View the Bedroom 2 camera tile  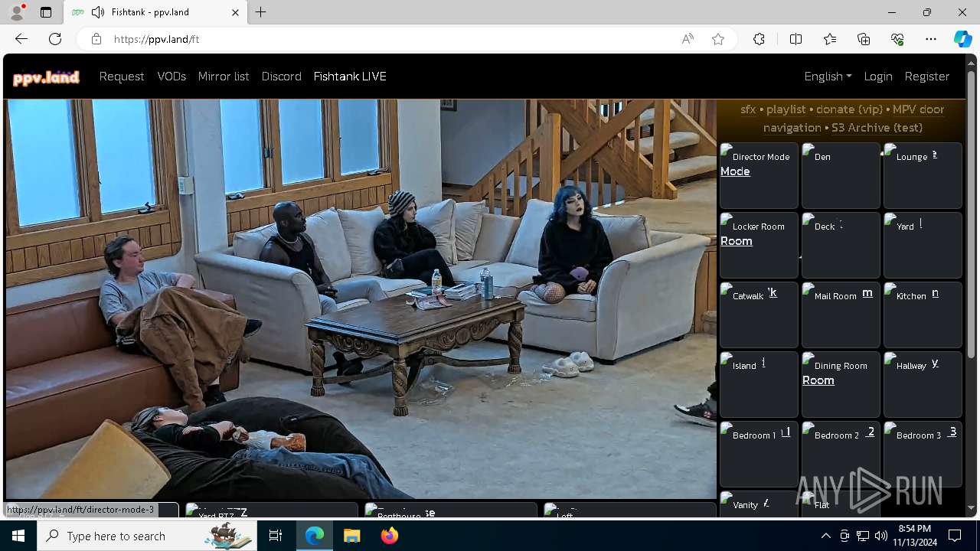click(841, 454)
